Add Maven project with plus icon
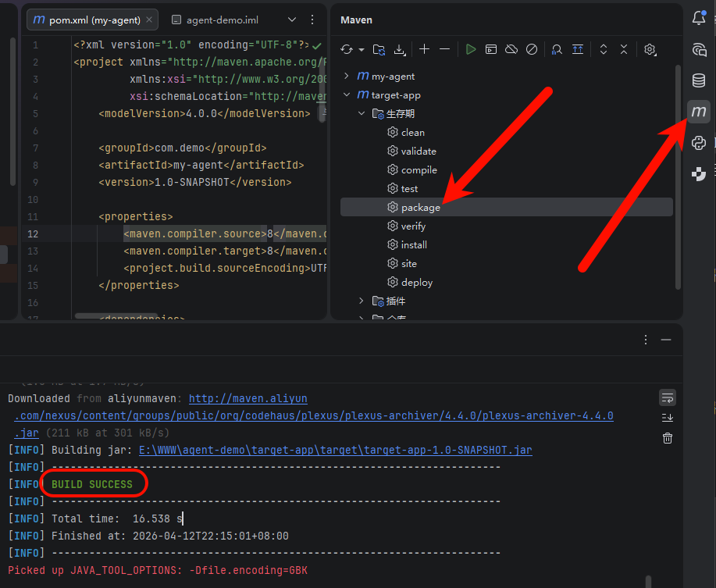Image resolution: width=716 pixels, height=588 pixels. point(424,49)
